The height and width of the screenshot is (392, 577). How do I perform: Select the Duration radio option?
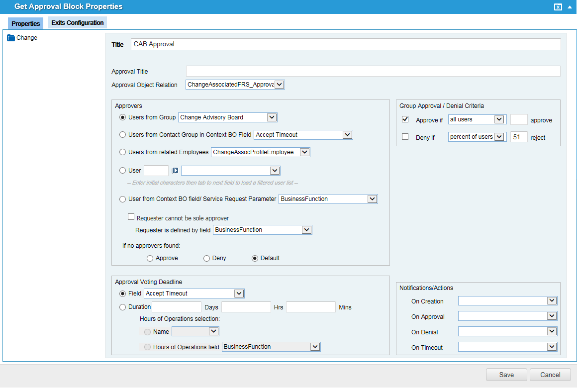(123, 307)
